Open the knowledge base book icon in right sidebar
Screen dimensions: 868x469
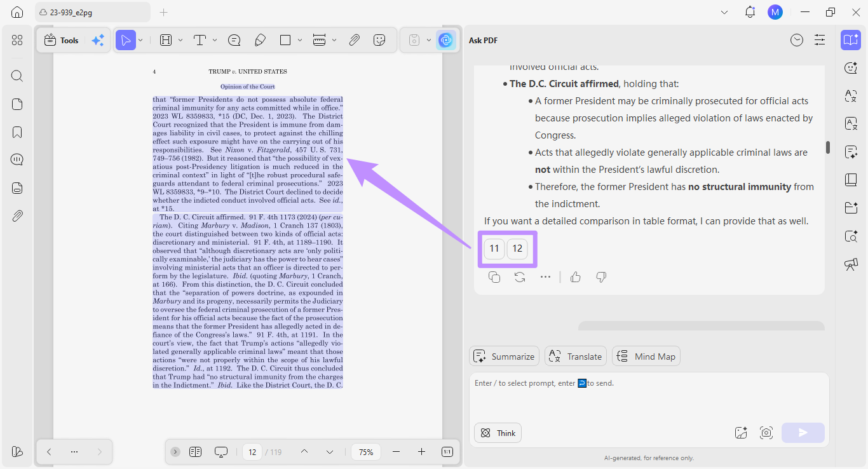851,180
